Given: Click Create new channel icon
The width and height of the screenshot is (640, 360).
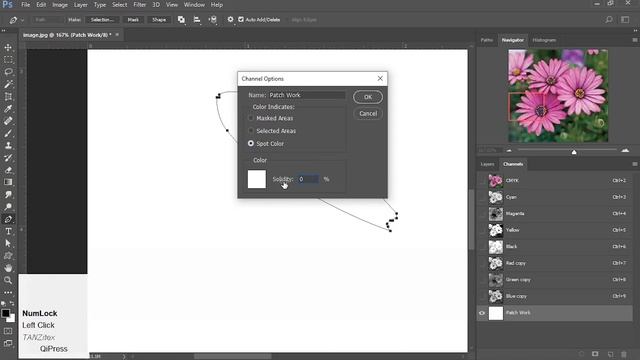Looking at the screenshot, I should pyautogui.click(x=610, y=354).
